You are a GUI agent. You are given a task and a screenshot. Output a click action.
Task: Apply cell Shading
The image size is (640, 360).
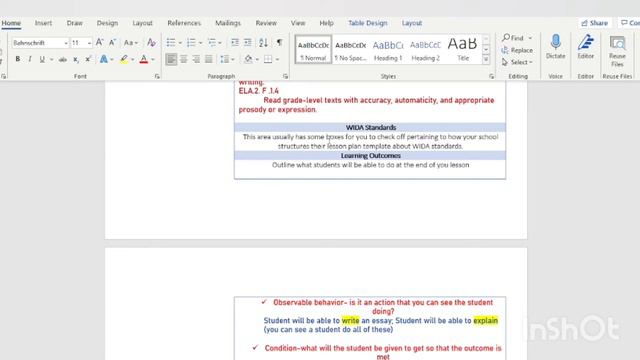[248, 60]
